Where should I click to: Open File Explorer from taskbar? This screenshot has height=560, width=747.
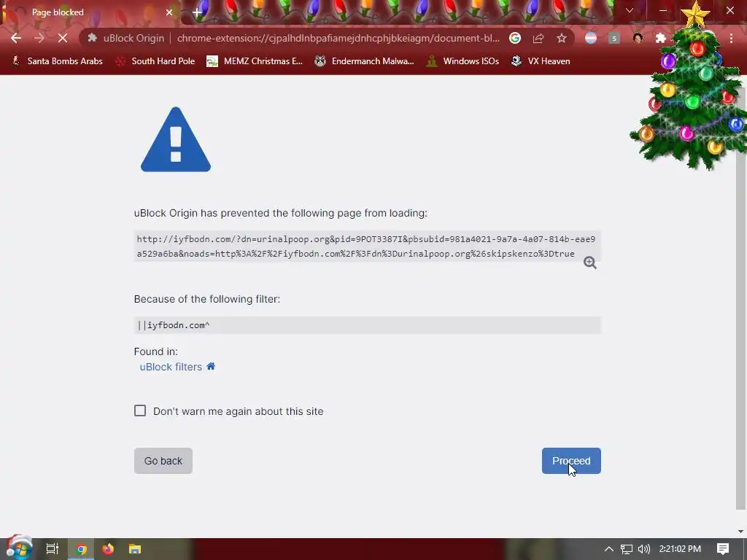click(x=135, y=549)
